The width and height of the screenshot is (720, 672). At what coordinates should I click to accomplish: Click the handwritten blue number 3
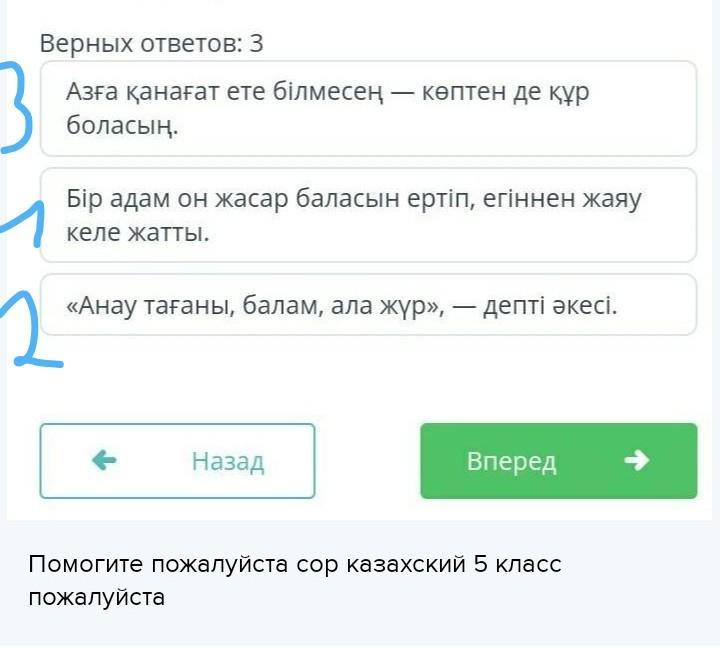[x=18, y=110]
